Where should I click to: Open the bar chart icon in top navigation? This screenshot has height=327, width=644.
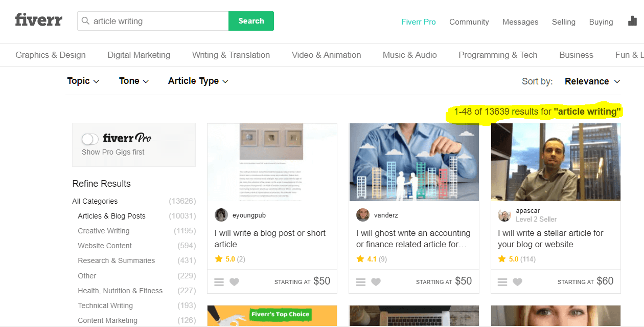(x=632, y=21)
